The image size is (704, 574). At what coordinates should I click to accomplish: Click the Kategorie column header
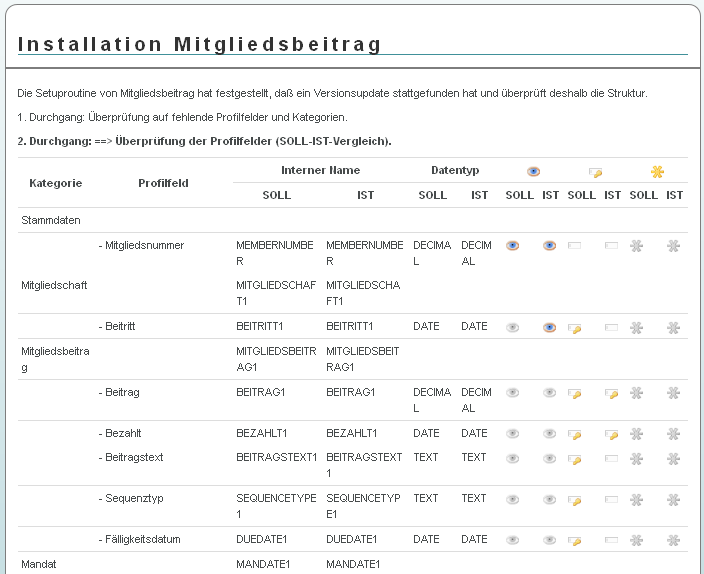pyautogui.click(x=55, y=183)
